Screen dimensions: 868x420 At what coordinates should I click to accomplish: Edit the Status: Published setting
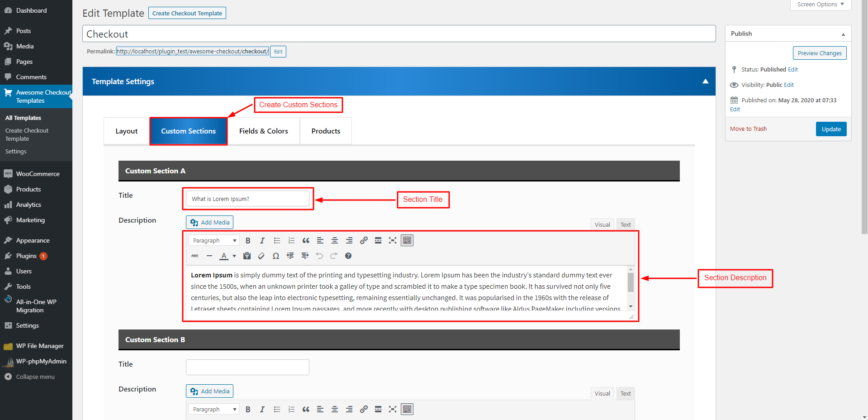point(793,69)
